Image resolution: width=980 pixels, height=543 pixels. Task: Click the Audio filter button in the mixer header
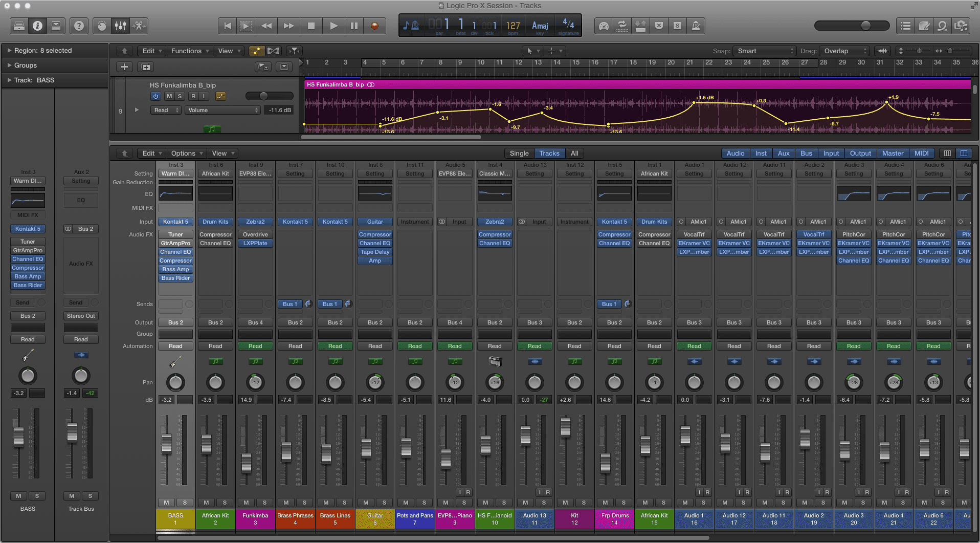735,153
